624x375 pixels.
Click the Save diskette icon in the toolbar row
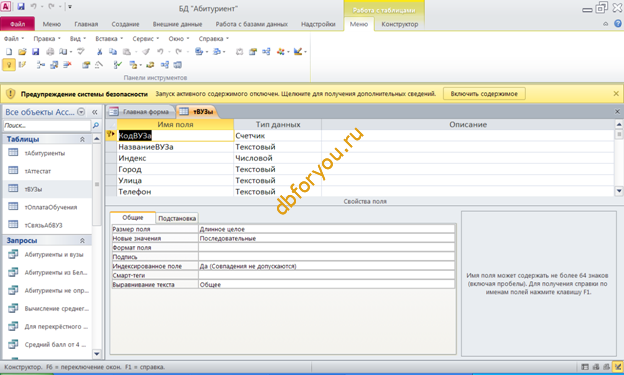[x=35, y=52]
